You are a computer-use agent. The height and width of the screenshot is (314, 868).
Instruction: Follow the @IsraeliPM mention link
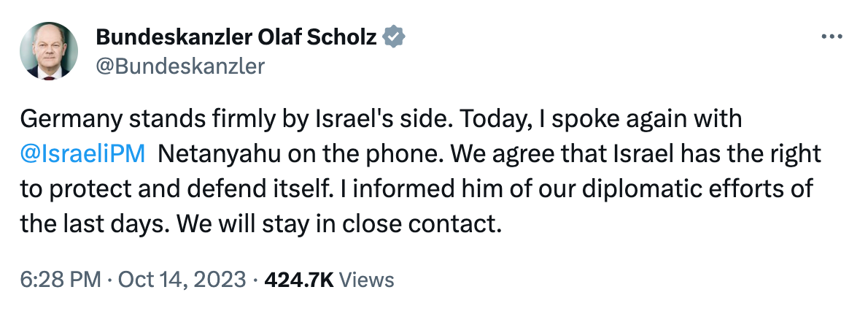83,155
